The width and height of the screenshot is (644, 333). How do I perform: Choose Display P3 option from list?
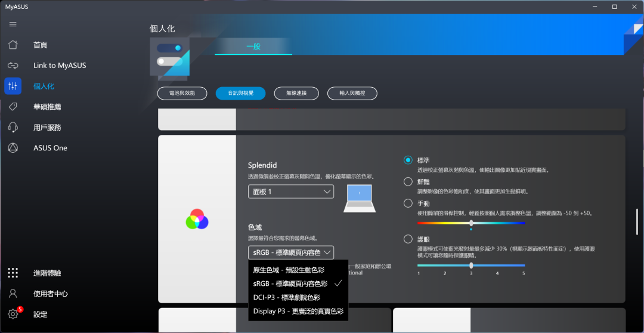pos(298,311)
